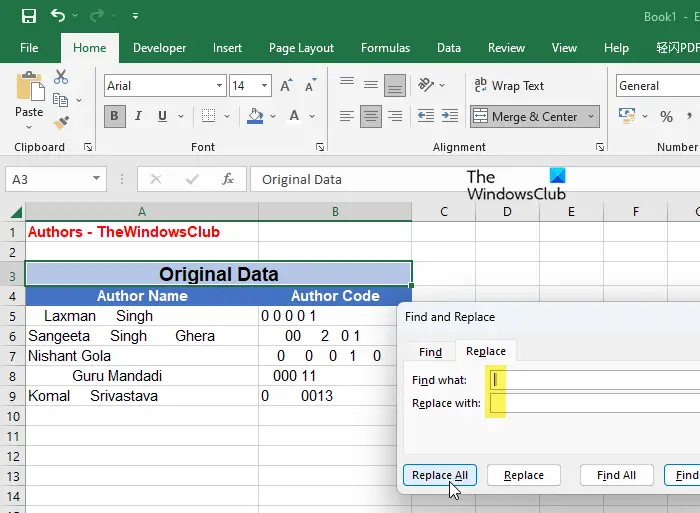This screenshot has width=700, height=513.
Task: Click the Middle Align icon
Action: [371, 85]
